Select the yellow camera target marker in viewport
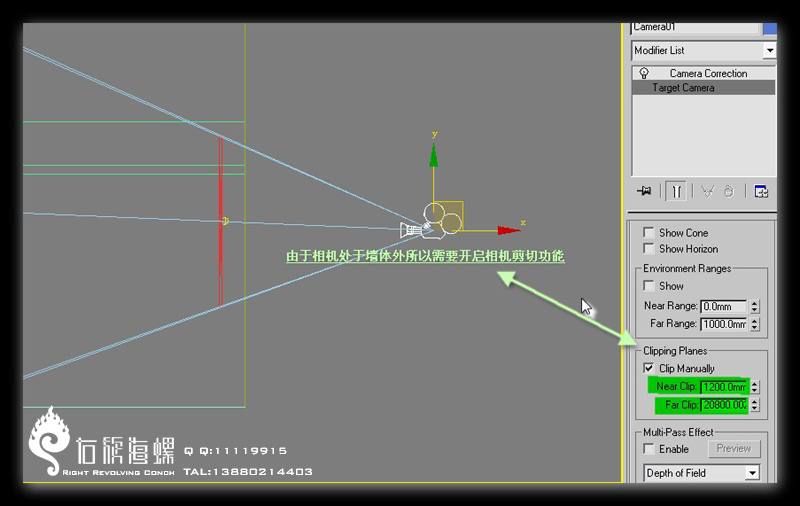The image size is (800, 506). point(225,221)
